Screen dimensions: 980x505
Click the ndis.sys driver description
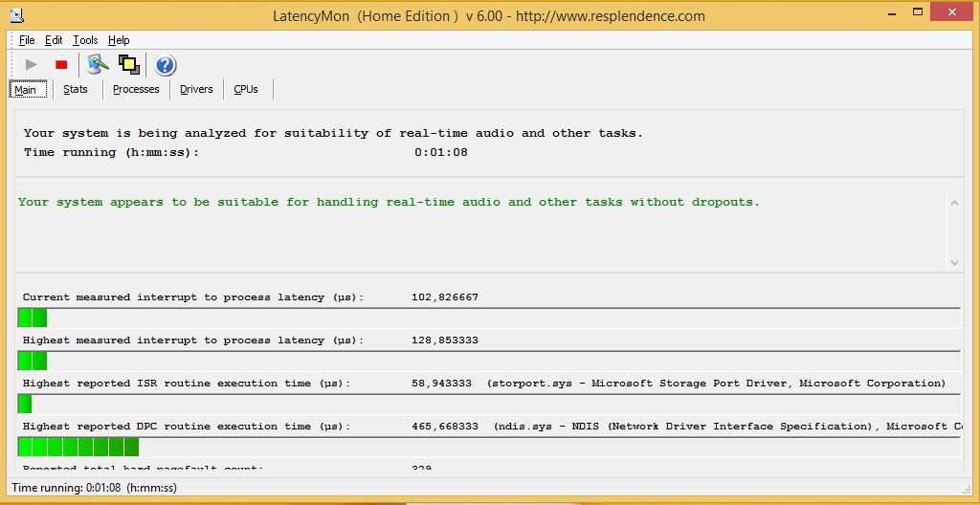click(x=727, y=427)
